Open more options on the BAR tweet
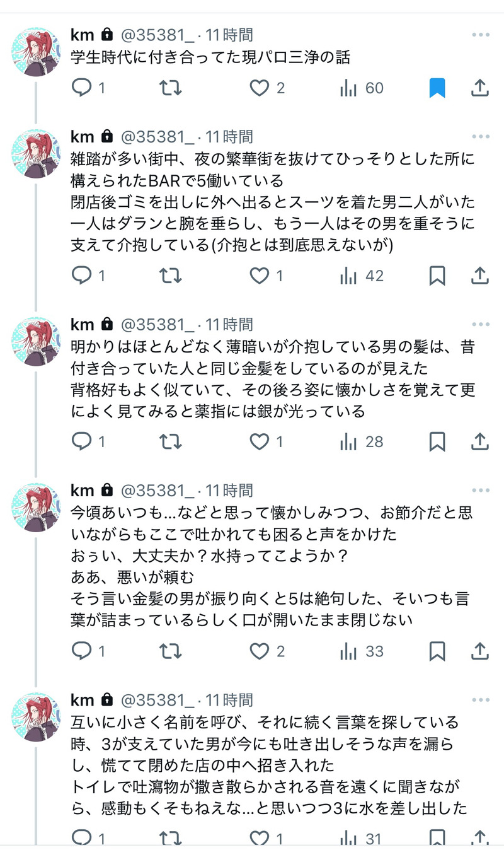504x850 pixels. click(x=480, y=137)
